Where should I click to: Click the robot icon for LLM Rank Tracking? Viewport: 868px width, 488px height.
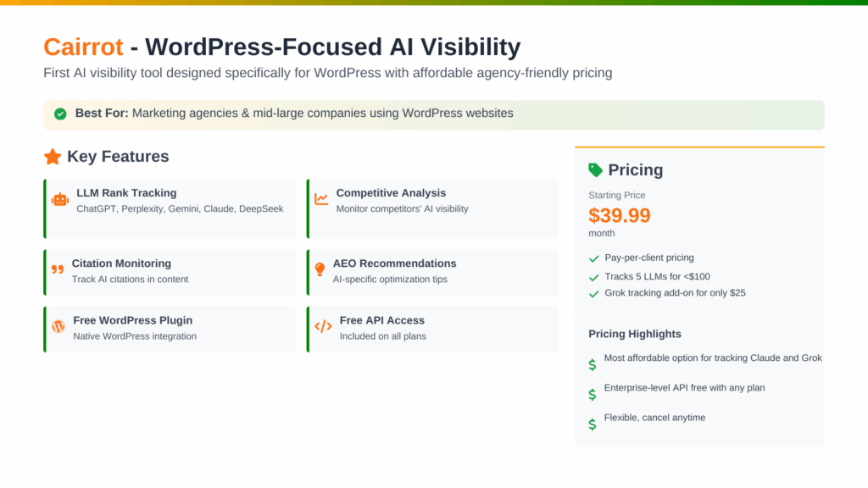click(59, 200)
